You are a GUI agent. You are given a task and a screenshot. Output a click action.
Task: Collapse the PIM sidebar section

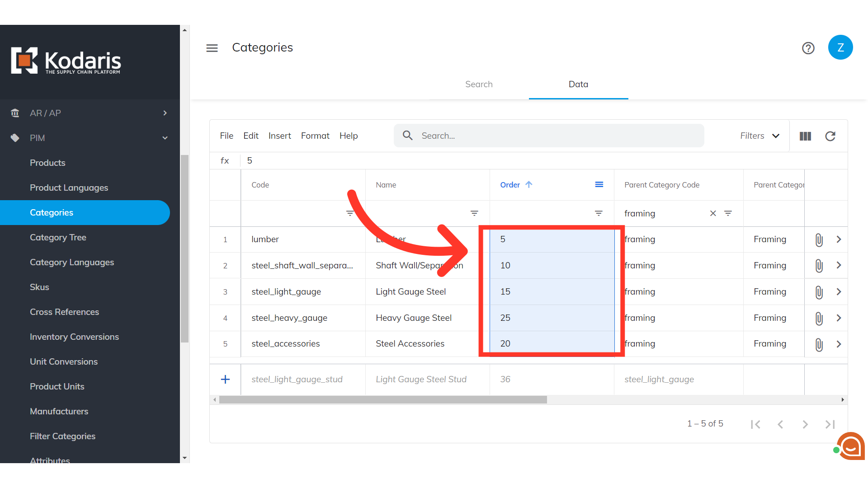pyautogui.click(x=165, y=138)
